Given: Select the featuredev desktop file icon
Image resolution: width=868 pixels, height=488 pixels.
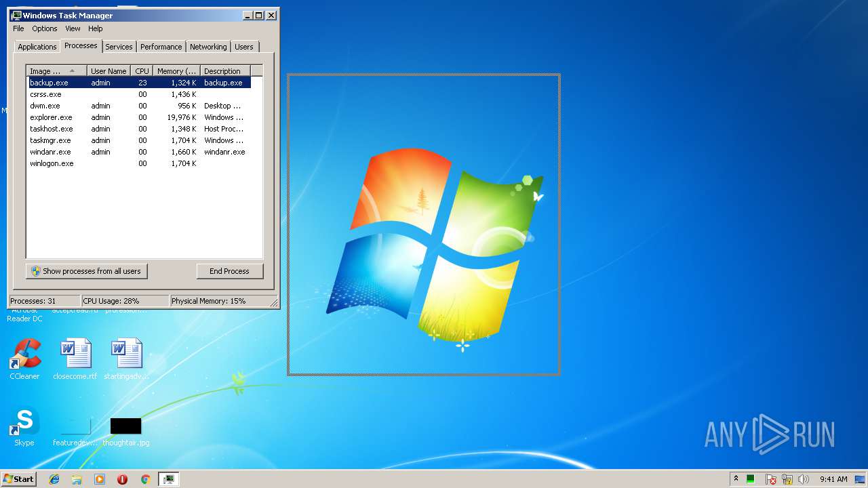Looking at the screenshot, I should coord(75,430).
